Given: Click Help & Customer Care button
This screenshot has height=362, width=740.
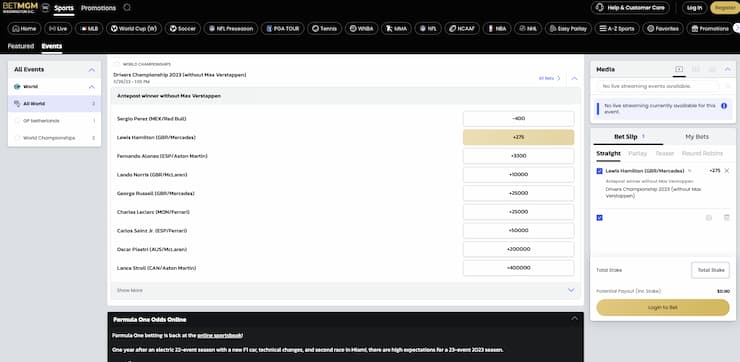Looking at the screenshot, I should [630, 8].
